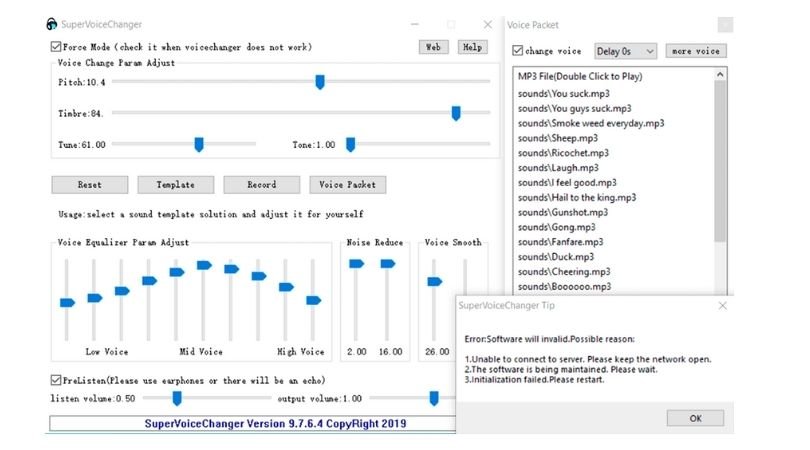810x450 pixels.
Task: Start recording with the Record button
Action: tap(262, 185)
